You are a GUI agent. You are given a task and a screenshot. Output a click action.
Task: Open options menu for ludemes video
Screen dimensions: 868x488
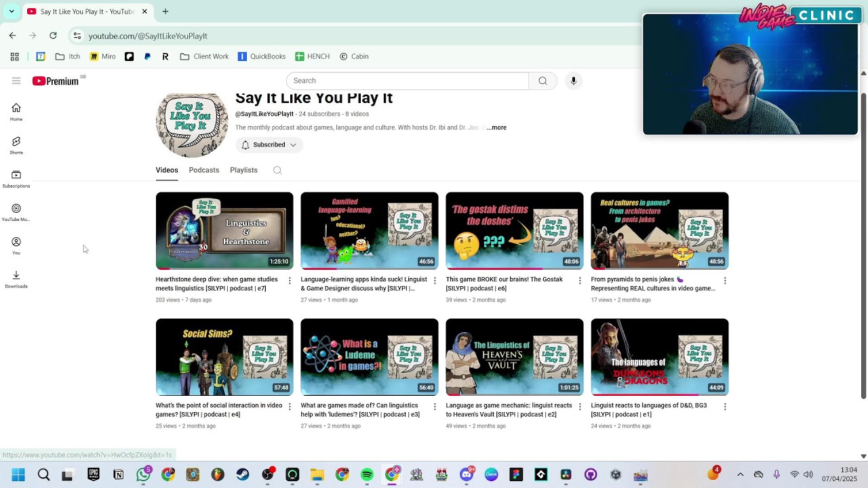point(435,407)
